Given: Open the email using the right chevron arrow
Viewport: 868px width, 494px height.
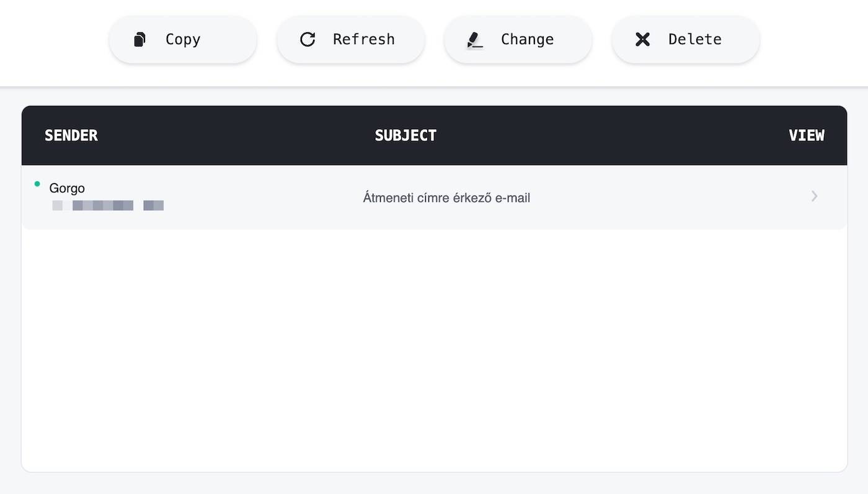Looking at the screenshot, I should coord(814,196).
